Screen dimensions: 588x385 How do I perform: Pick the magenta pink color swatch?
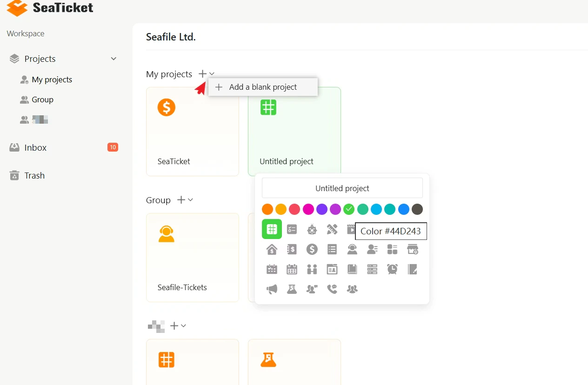point(308,209)
